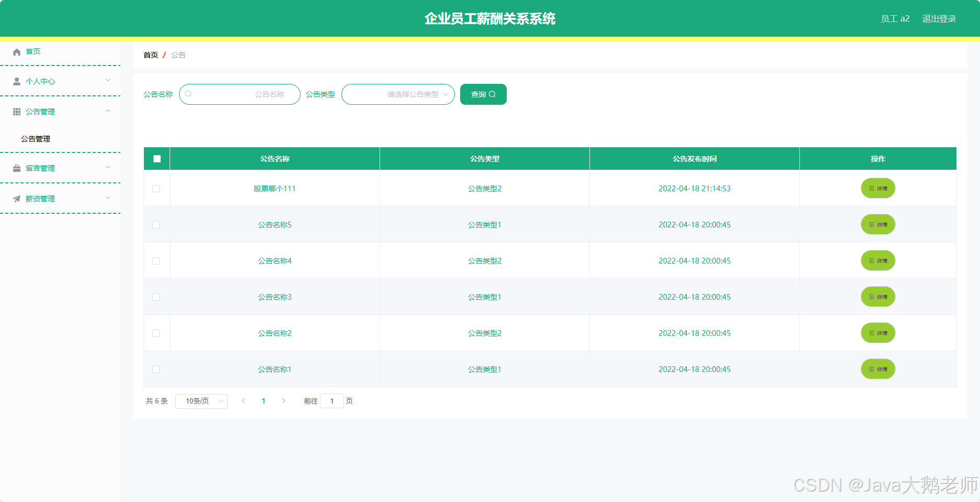Image resolution: width=980 pixels, height=502 pixels.
Task: Go to 首页 via the breadcrumb
Action: tap(151, 55)
